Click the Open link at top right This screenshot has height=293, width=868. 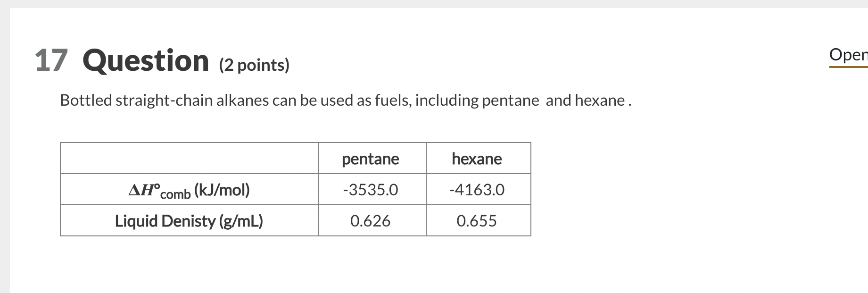(x=848, y=55)
